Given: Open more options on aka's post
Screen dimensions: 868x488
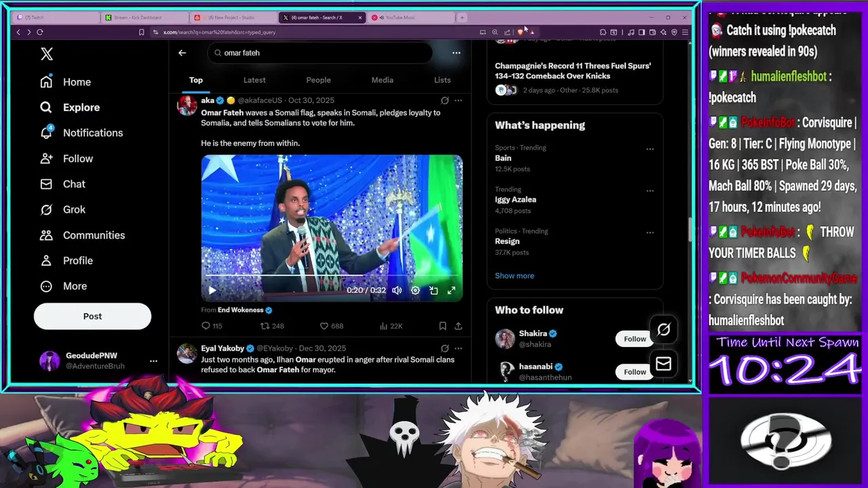Looking at the screenshot, I should click(458, 100).
